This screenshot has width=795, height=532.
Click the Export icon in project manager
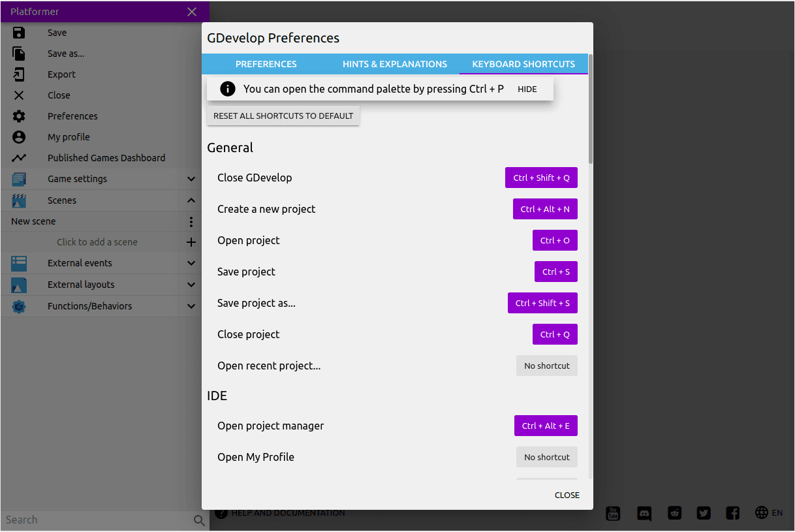[19, 74]
